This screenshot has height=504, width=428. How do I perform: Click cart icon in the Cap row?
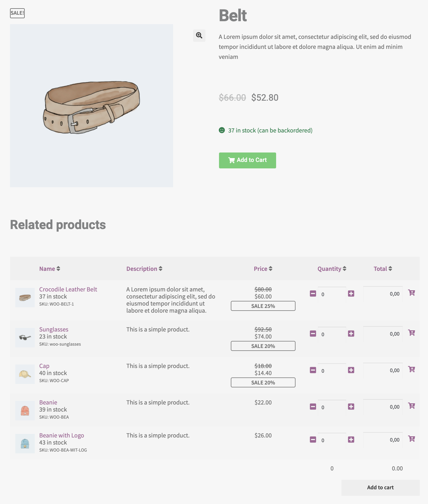(412, 369)
